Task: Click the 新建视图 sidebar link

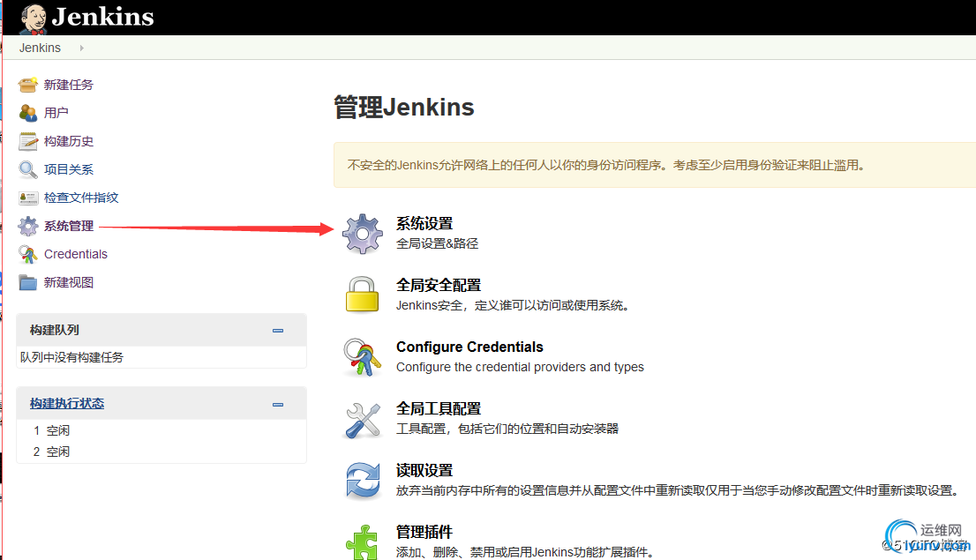Action: [69, 282]
